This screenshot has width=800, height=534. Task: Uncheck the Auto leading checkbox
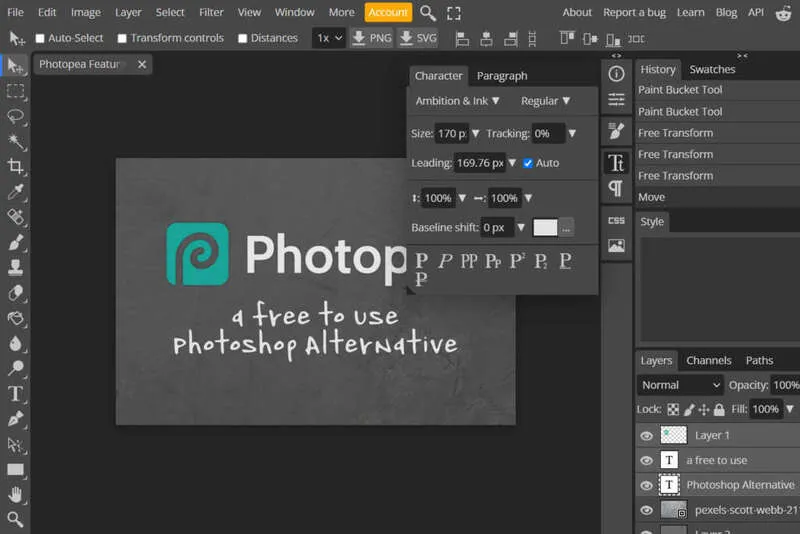[x=528, y=163]
